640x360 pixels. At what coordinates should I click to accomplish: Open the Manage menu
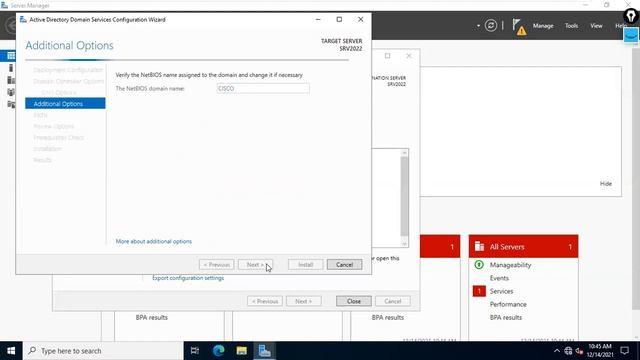543,26
